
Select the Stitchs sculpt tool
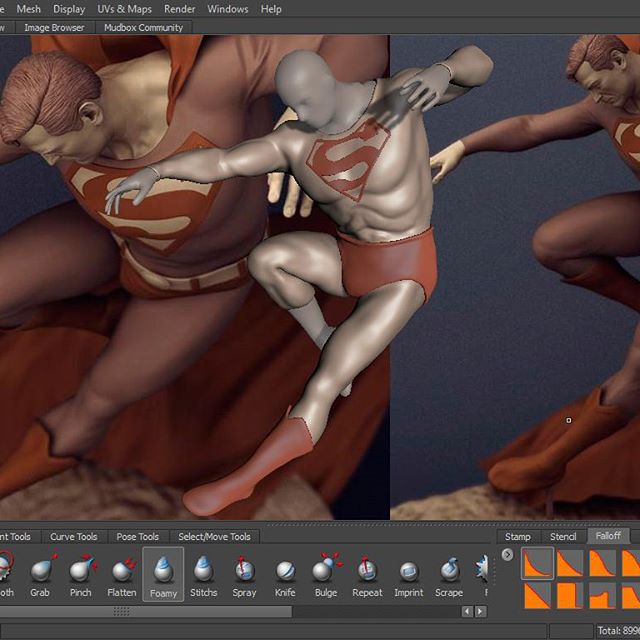[203, 572]
